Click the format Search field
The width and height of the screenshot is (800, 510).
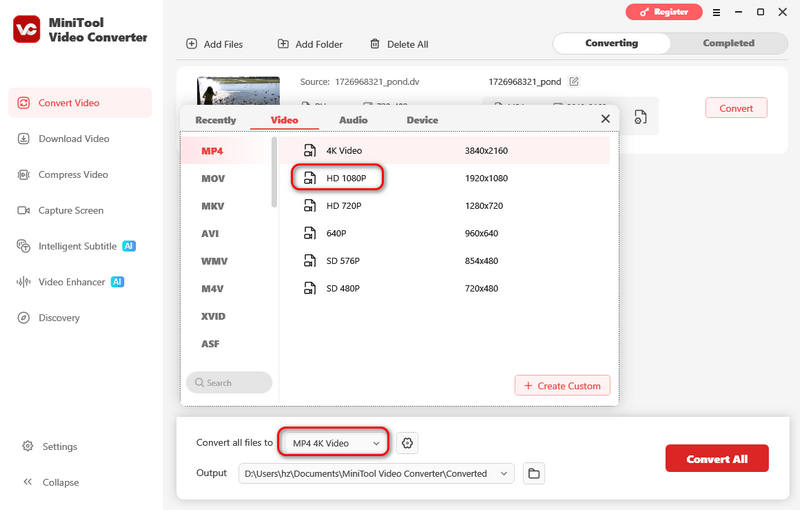coord(229,382)
